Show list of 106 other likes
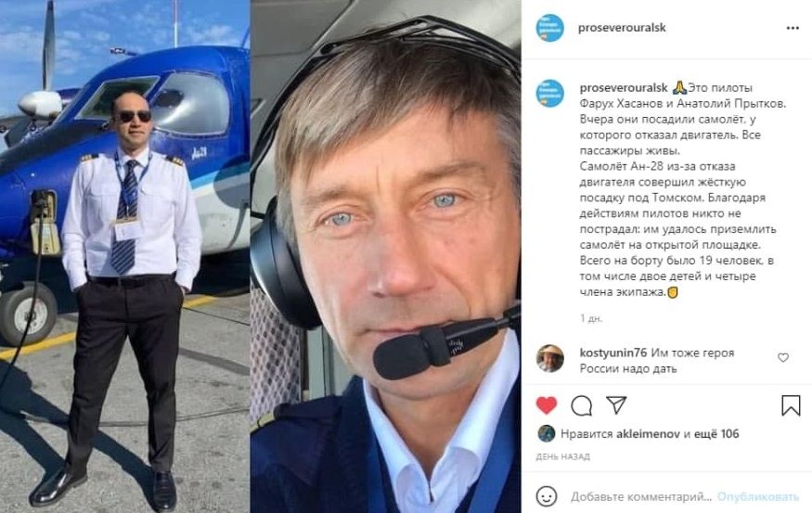Screen dimensions: 812x513 pos(716,434)
